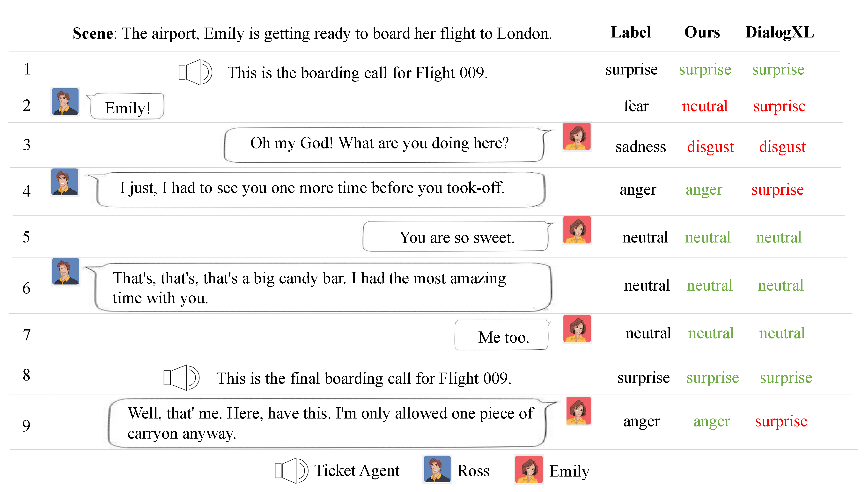Click the speaker icon beside the final boarding call
Image resolution: width=868 pixels, height=492 pixels.
[181, 377]
